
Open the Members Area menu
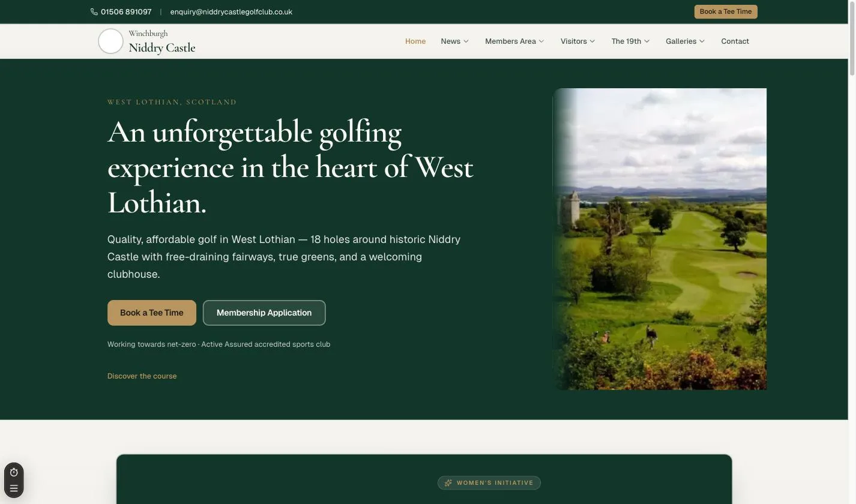(514, 41)
